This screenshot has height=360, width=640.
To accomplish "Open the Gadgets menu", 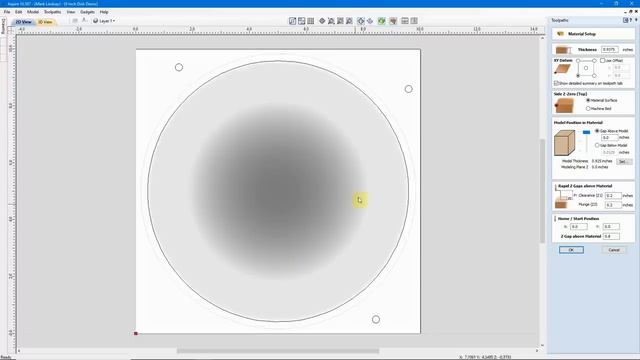I will tap(87, 12).
